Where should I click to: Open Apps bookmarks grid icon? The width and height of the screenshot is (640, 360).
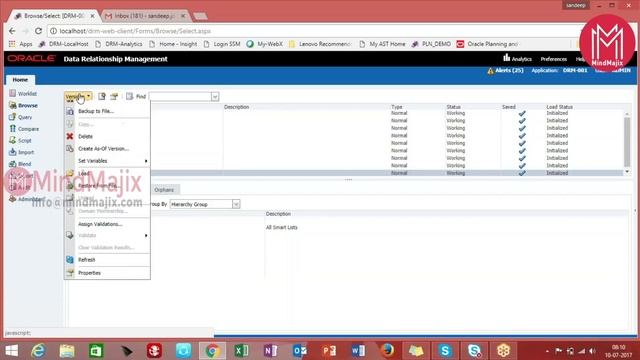(x=12, y=44)
